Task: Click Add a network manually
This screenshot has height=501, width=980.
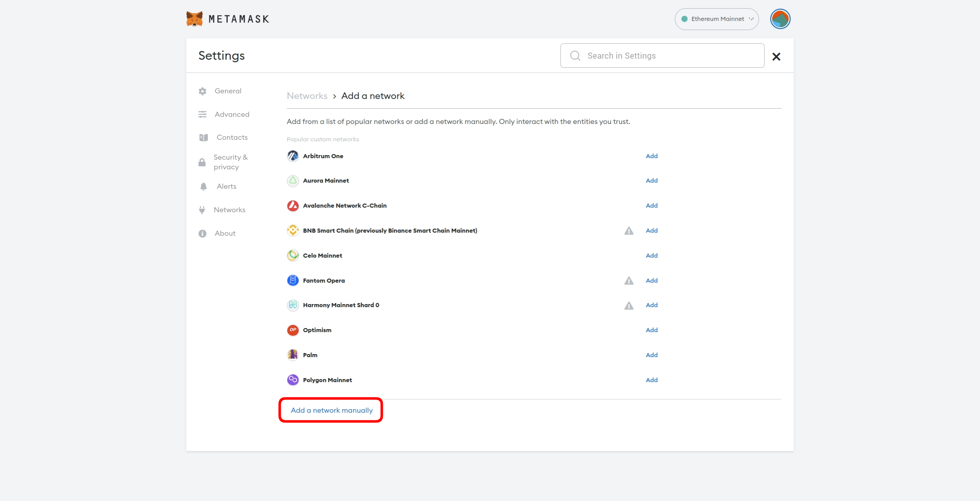Action: point(332,410)
